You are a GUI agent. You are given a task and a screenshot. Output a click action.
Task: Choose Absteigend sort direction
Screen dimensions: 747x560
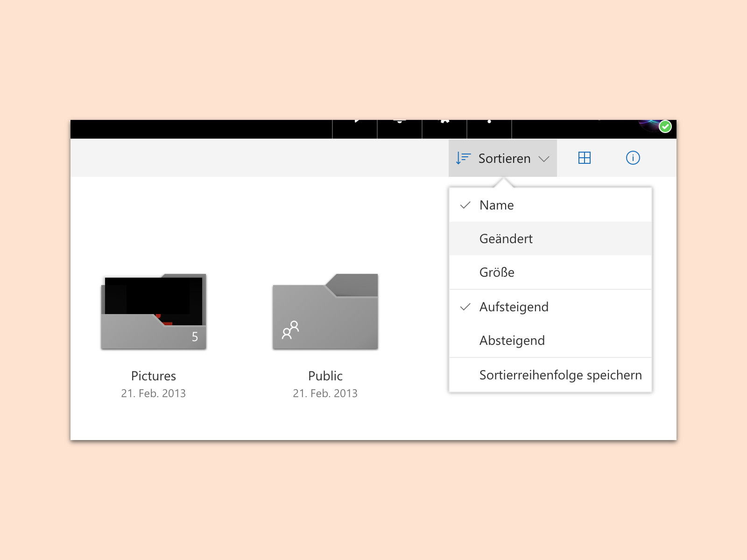tap(550, 340)
